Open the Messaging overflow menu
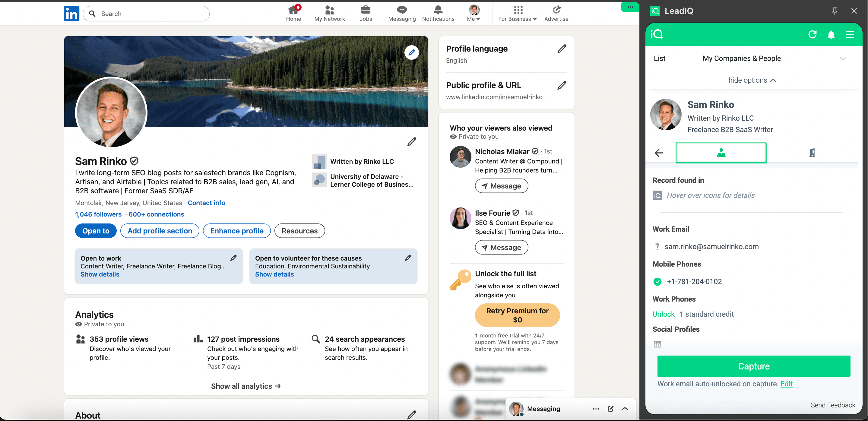The image size is (868, 421). pos(596,409)
